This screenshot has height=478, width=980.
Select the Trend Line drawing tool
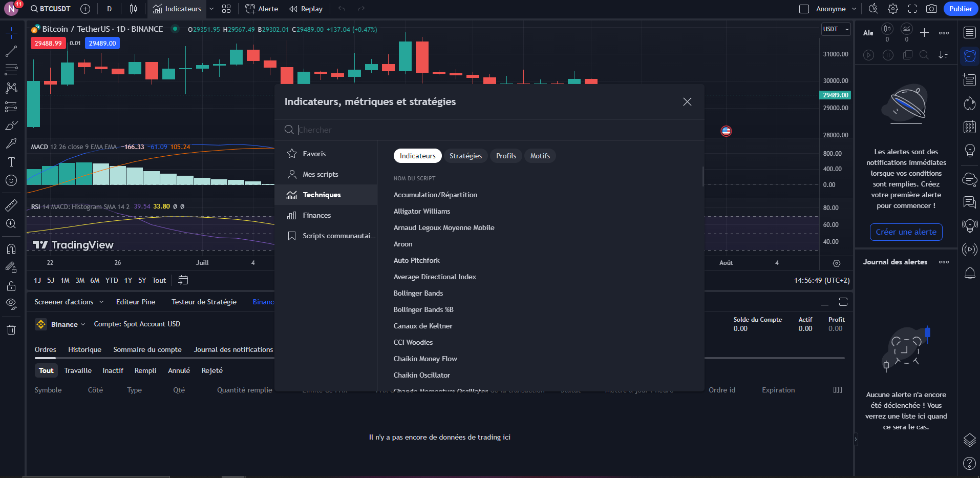[x=11, y=51]
